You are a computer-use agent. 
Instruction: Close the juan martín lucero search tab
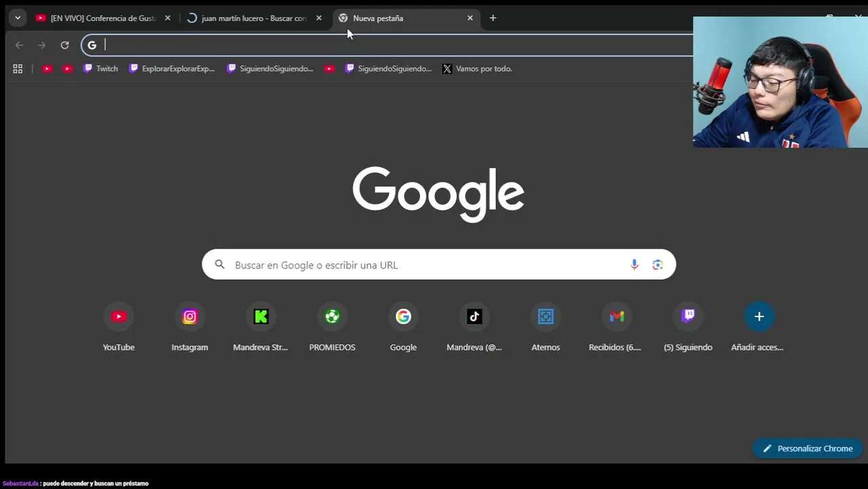tap(319, 18)
